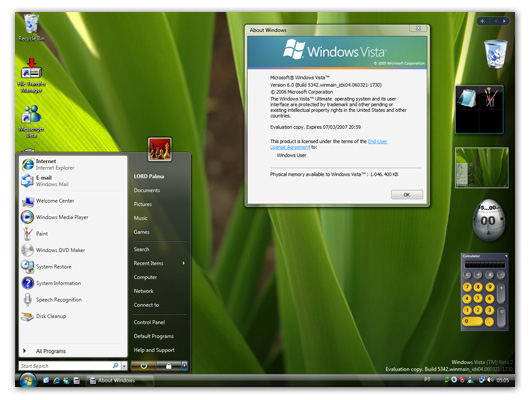Open File Transfer Manager desktop shortcut

(31, 75)
